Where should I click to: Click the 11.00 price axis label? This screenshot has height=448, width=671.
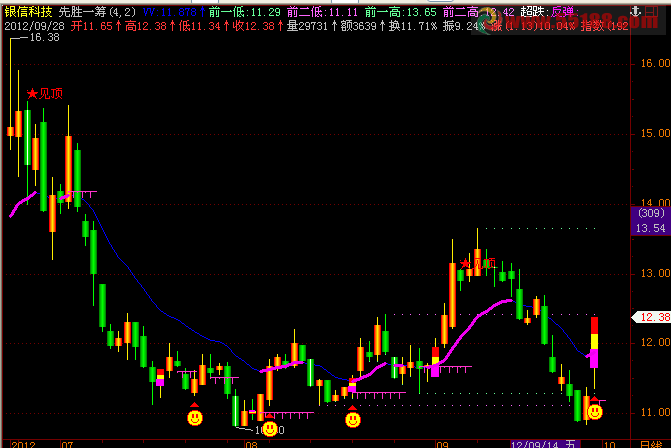655,412
